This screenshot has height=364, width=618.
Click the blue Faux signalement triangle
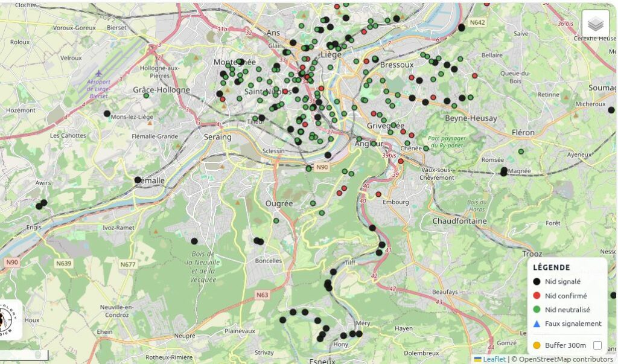537,324
